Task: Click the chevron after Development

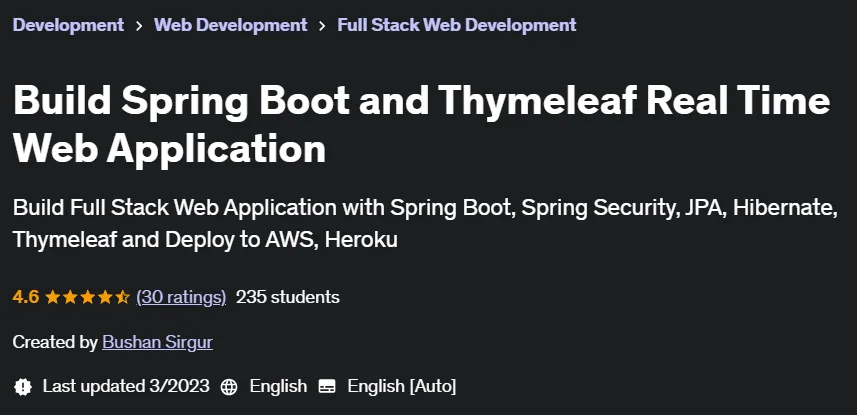Action: click(x=139, y=26)
